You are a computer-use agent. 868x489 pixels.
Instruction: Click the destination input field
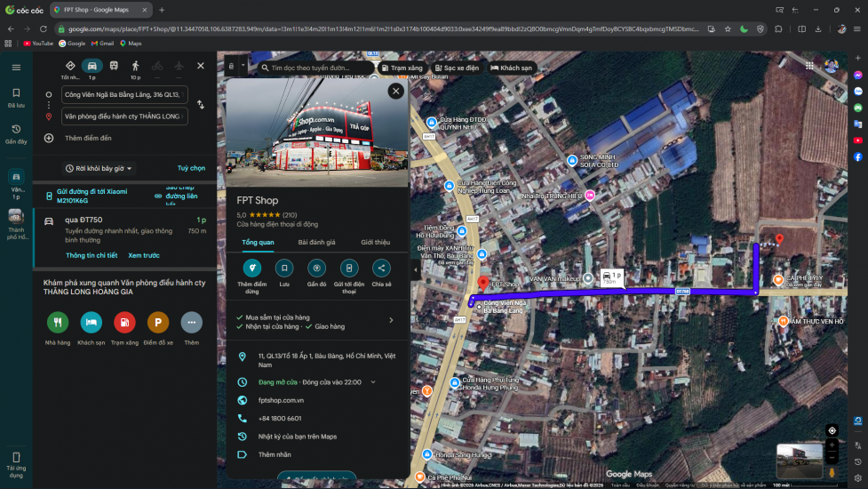[x=123, y=116]
